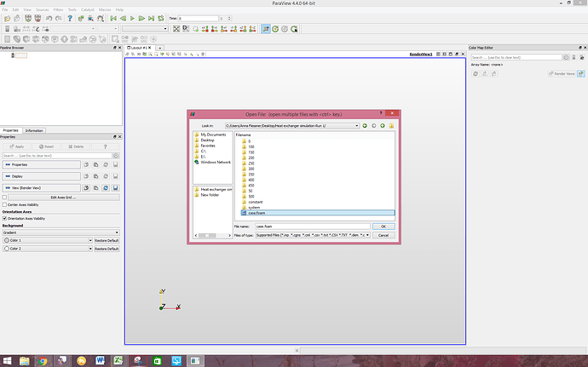The width and height of the screenshot is (588, 367).
Task: Navigate back in Open File dialog
Action: pos(365,125)
